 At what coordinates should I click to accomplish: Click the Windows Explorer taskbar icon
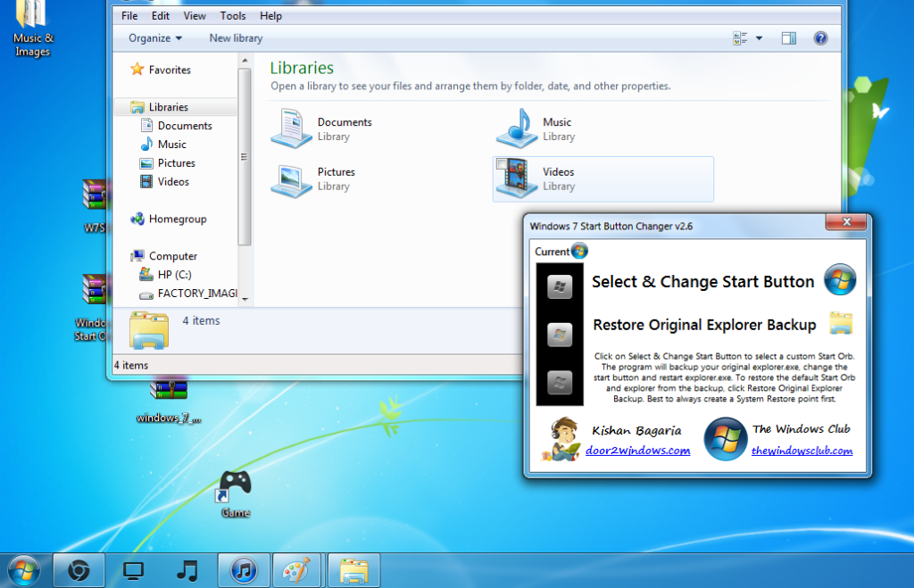click(353, 570)
